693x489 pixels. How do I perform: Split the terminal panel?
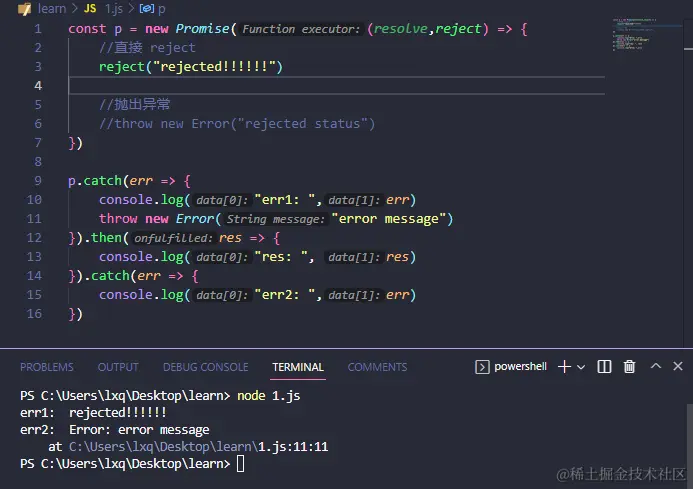604,367
